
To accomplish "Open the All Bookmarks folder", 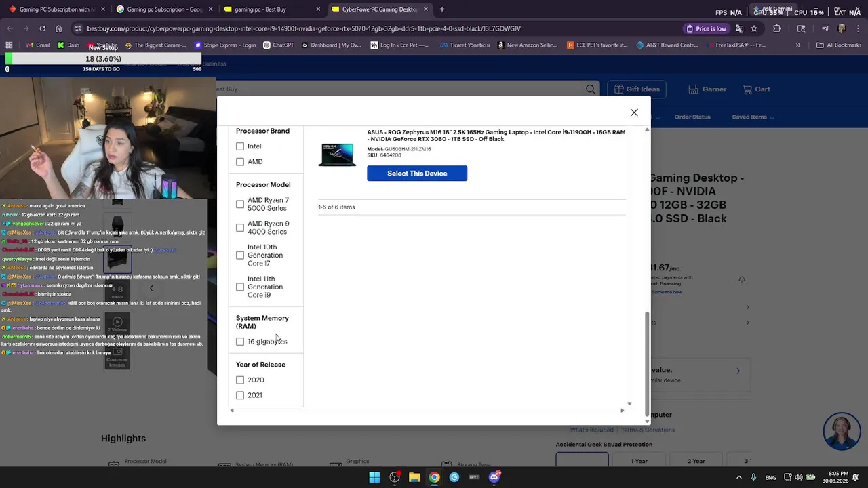I will 839,45.
